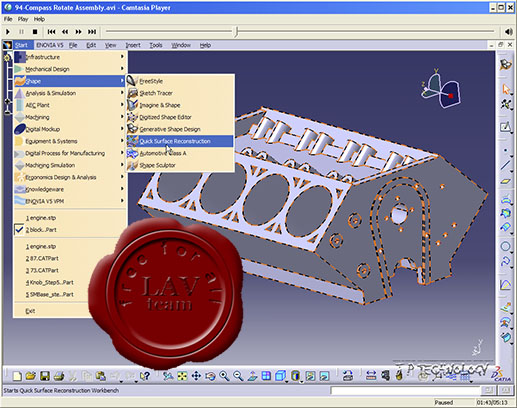
Task: Click the Normal View icon
Action: coord(252,376)
